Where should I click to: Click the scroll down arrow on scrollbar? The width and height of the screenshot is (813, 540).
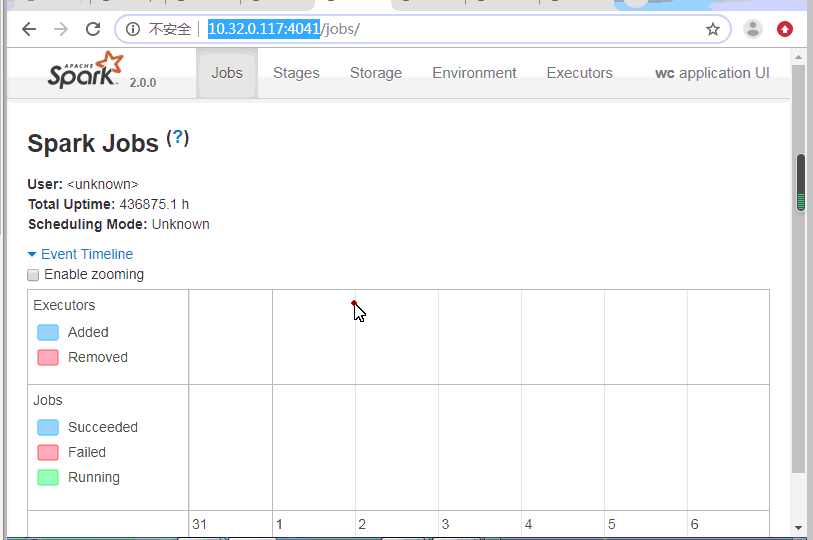pyautogui.click(x=798, y=527)
